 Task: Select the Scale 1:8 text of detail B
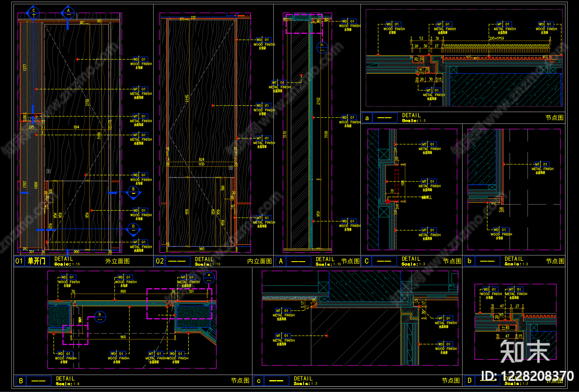(x=68, y=384)
